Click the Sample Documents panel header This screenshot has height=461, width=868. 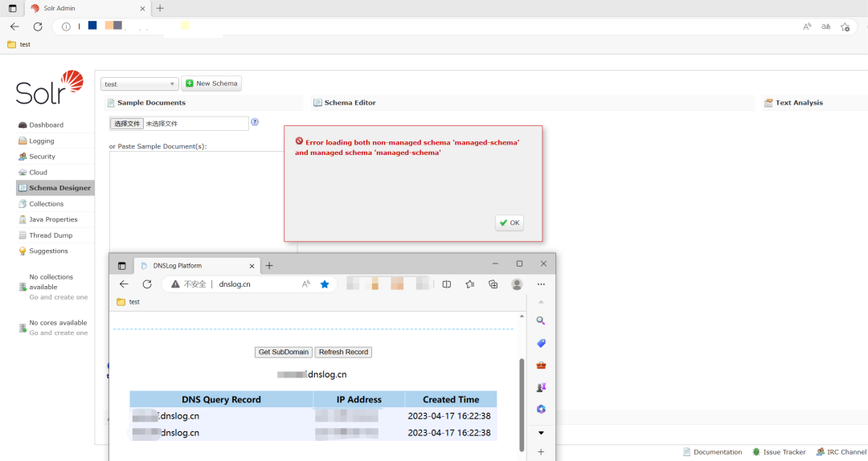pyautogui.click(x=203, y=103)
